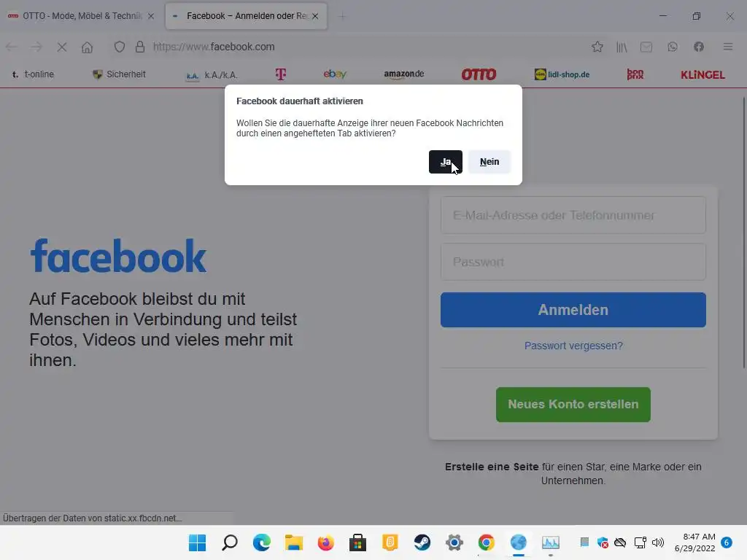
Task: Open the Windows Start menu
Action: pos(197,542)
